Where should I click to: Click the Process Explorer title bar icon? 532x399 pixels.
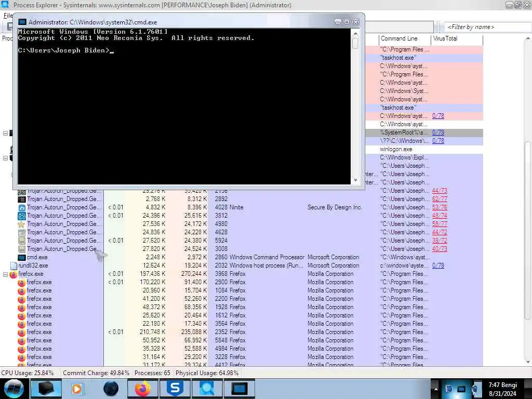click(x=5, y=5)
